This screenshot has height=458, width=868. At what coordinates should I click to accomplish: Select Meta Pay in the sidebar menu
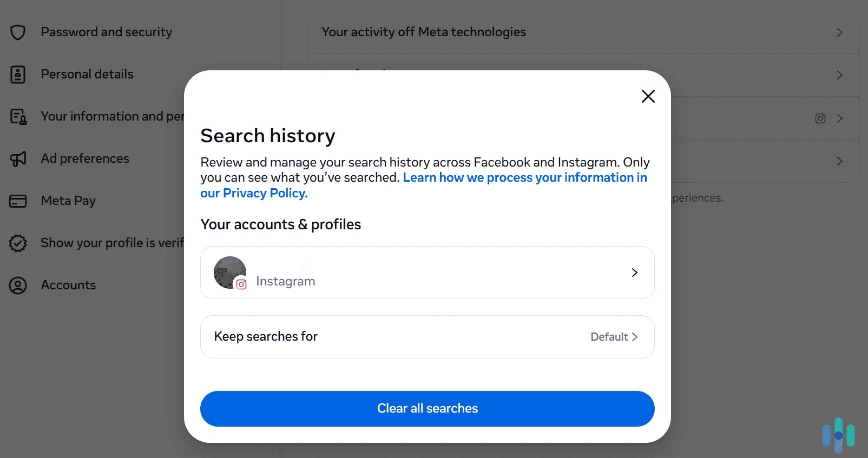click(68, 201)
